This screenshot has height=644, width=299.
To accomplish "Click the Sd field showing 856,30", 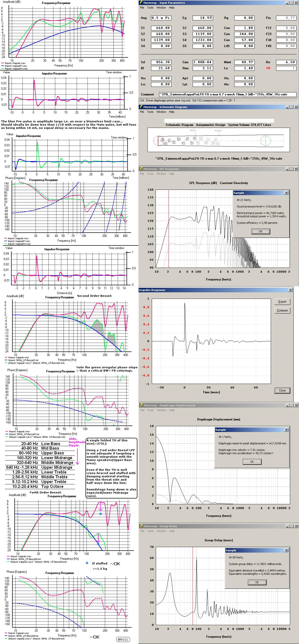I will (x=161, y=62).
